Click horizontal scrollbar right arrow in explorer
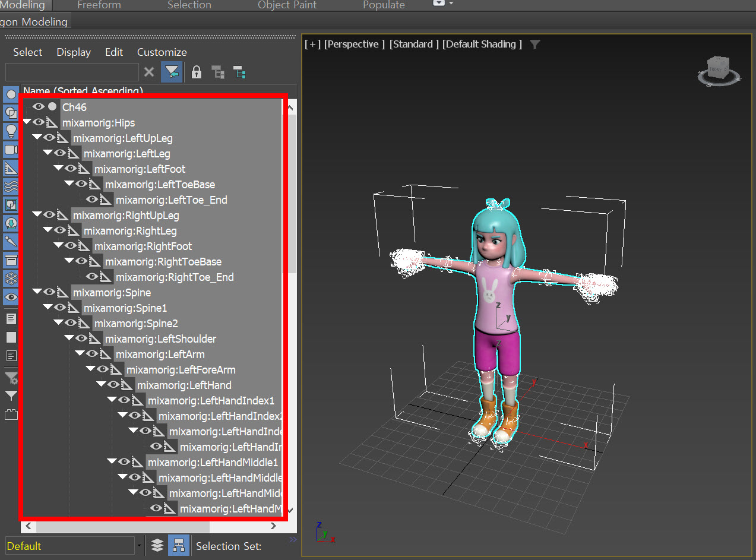This screenshot has height=560, width=756. coord(273,526)
